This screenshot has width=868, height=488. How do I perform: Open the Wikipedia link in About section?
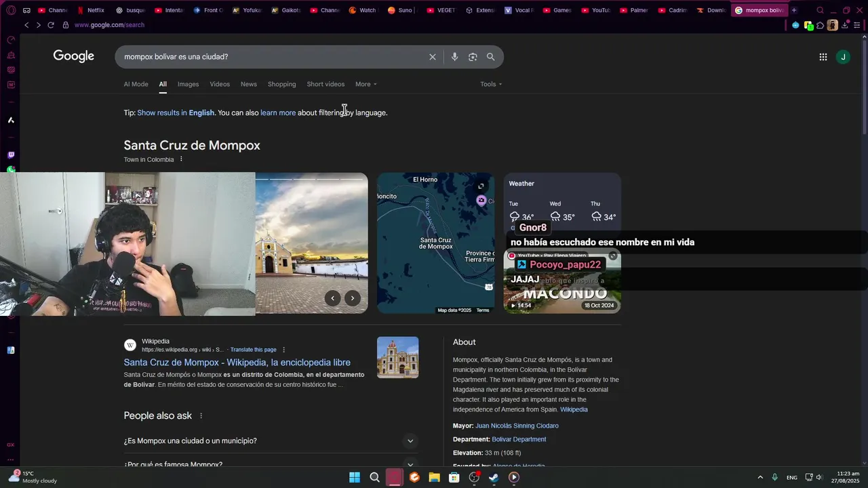coord(574,409)
